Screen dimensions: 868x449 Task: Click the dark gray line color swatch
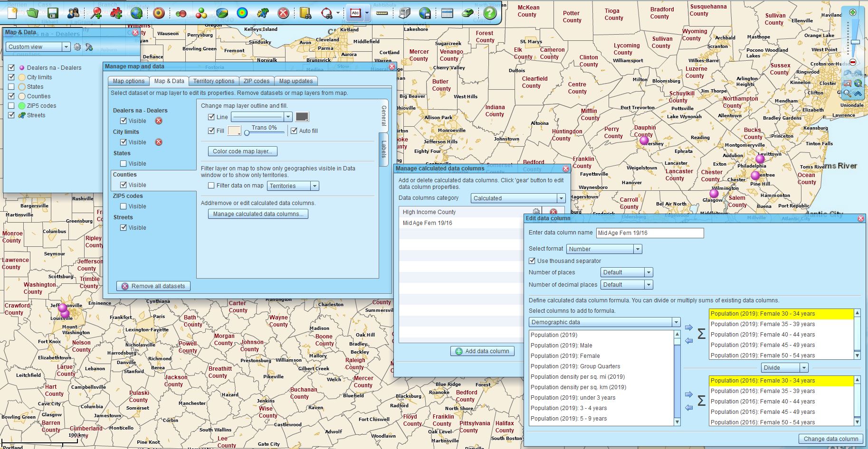click(x=302, y=117)
